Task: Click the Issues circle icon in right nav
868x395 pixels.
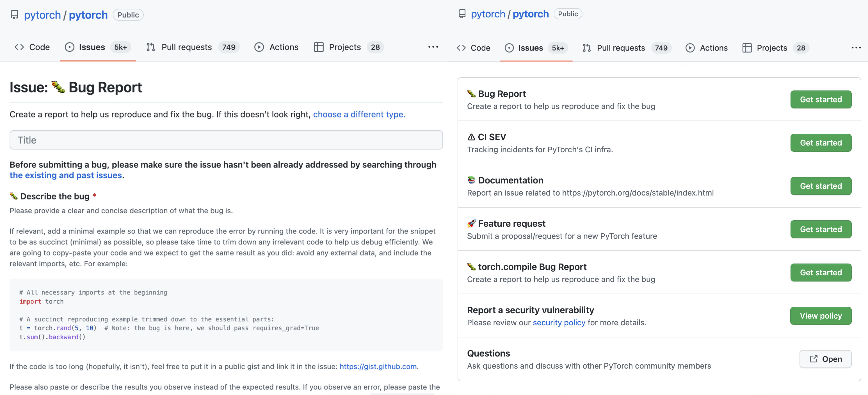Action: click(509, 48)
